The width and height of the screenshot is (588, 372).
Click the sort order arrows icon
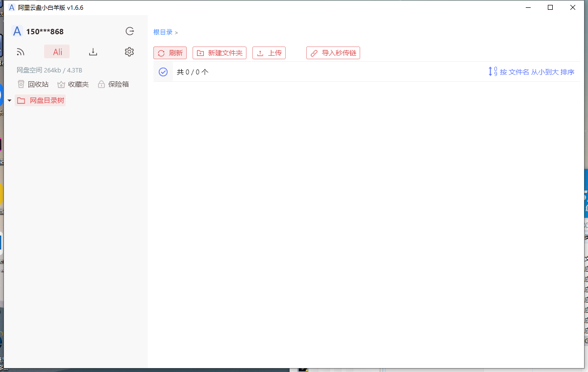pos(491,71)
